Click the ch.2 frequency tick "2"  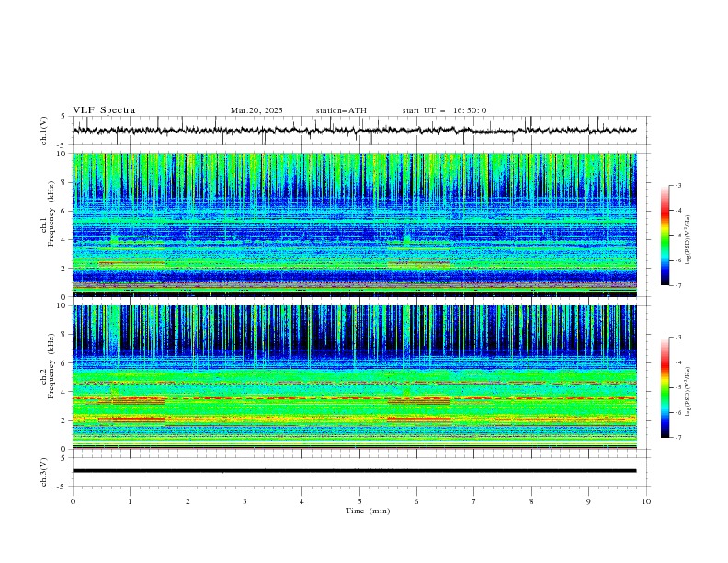tap(64, 420)
